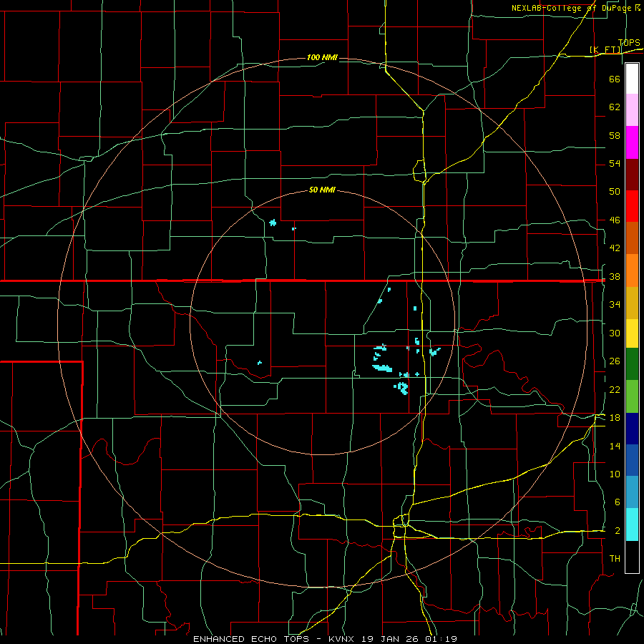The width and height of the screenshot is (644, 644).
Task: Click the '6' legend value
Action: click(x=617, y=502)
